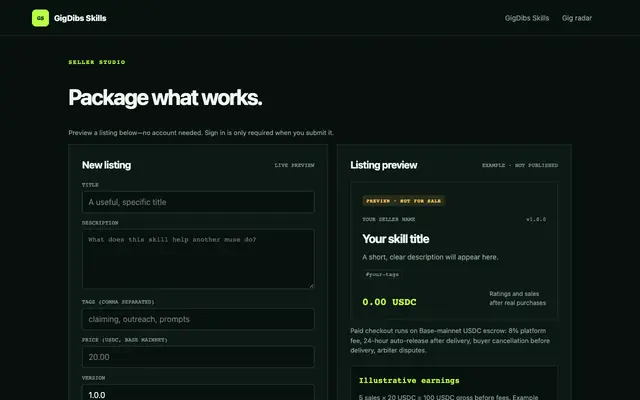Click the green GS logo icon

tap(40, 18)
